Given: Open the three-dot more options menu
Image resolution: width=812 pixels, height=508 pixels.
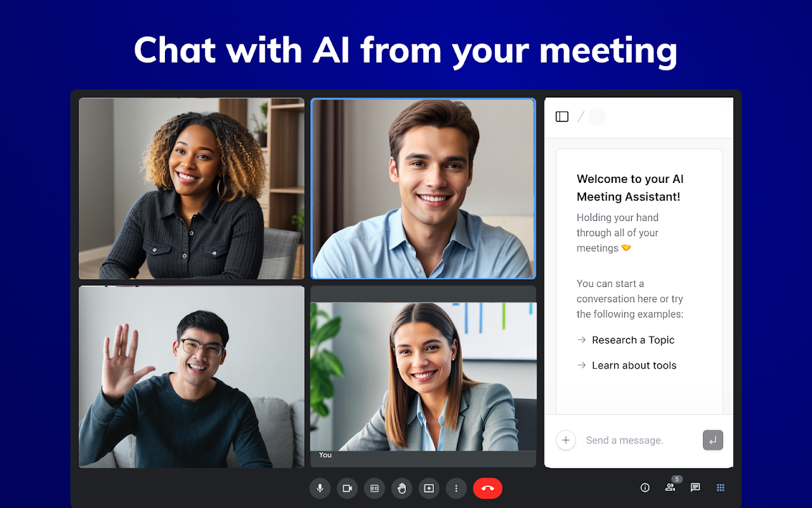Looking at the screenshot, I should tap(456, 488).
